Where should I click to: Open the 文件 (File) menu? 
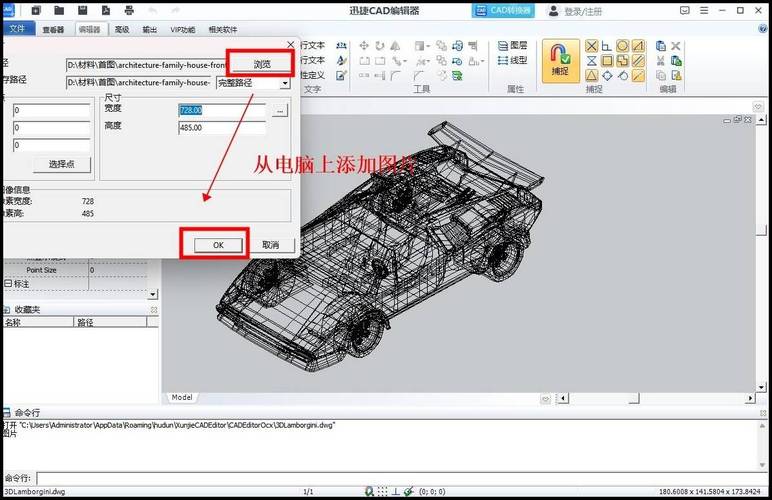click(18, 29)
